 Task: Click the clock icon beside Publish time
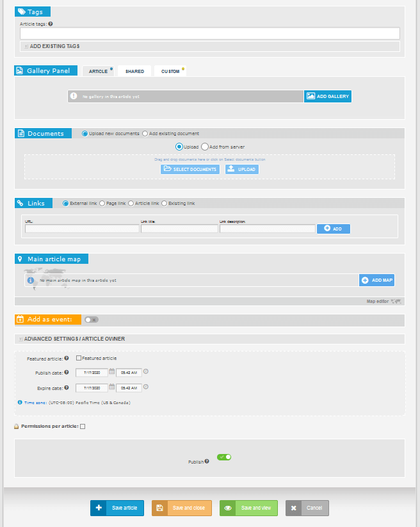pos(146,371)
